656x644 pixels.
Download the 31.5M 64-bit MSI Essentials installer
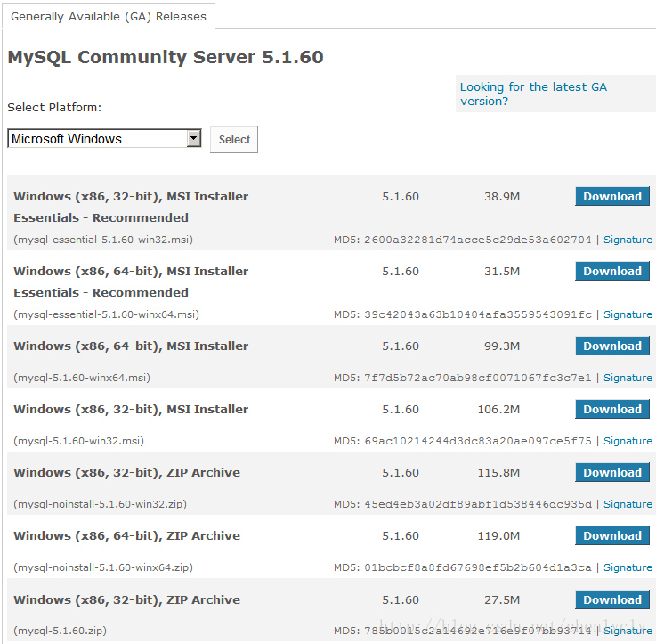[612, 272]
